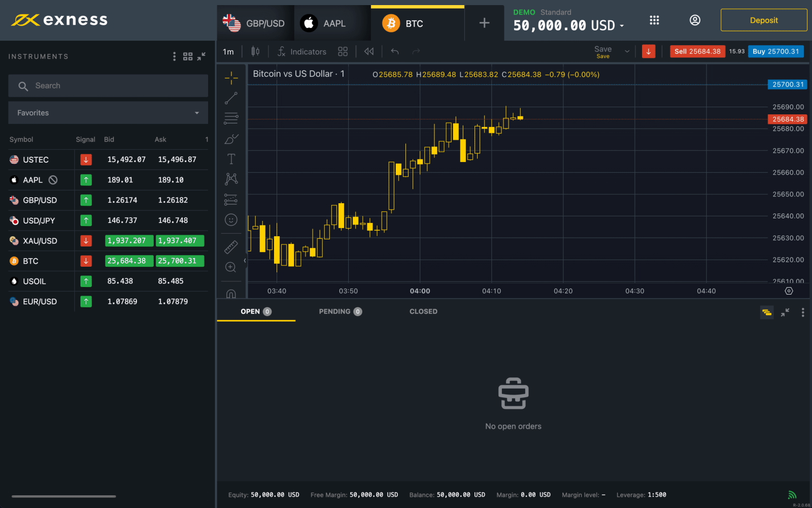Click the connection signal status icon
The image size is (812, 508).
(792, 495)
